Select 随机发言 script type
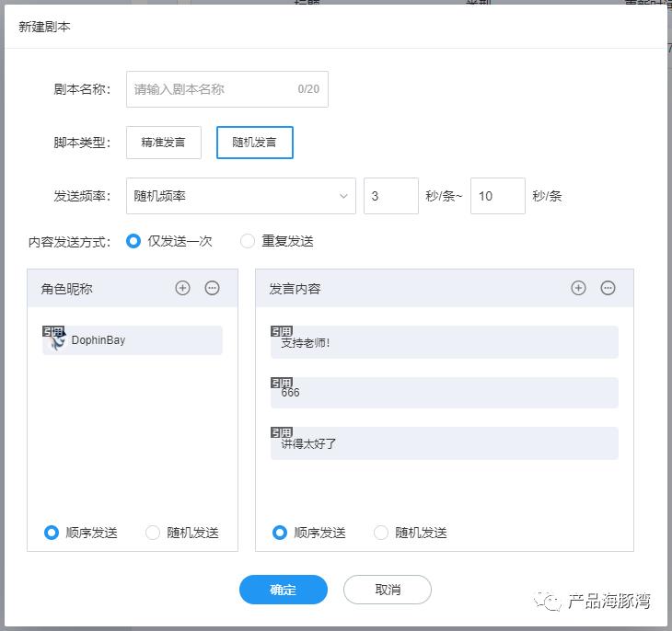 255,143
